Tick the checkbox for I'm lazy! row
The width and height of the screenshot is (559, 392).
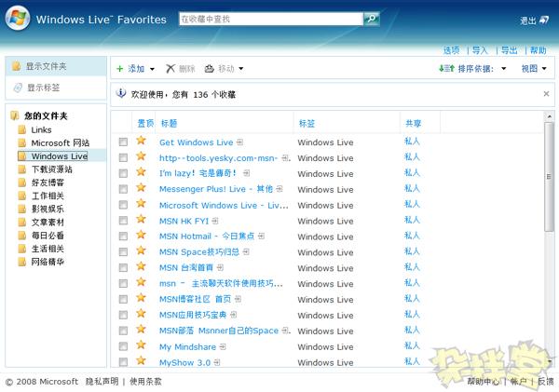click(123, 174)
